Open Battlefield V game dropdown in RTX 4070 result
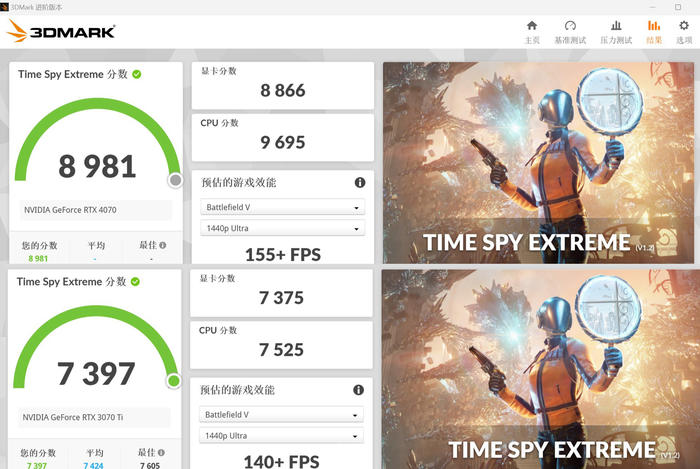Screen dimensions: 700x469 pyautogui.click(x=282, y=207)
